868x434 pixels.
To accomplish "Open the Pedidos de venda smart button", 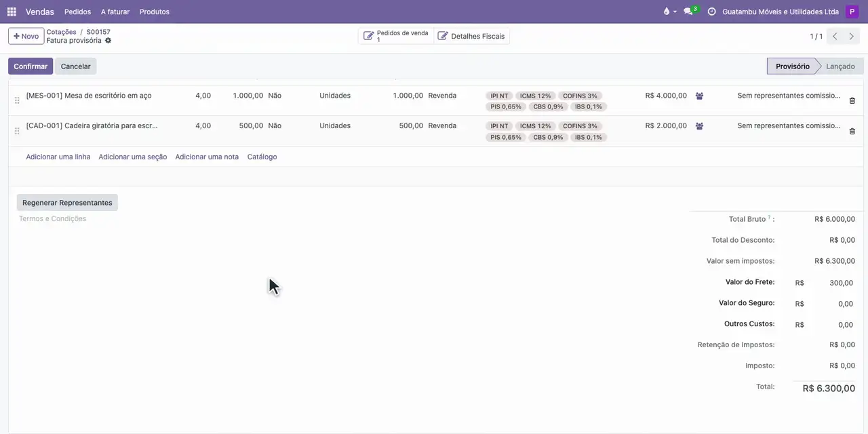I will click(x=396, y=36).
